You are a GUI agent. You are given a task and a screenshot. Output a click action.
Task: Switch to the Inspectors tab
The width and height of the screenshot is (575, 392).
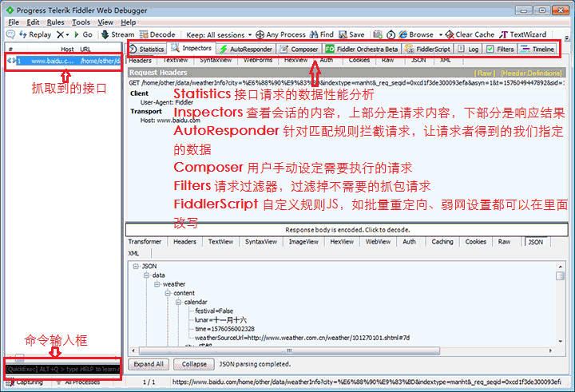point(191,48)
